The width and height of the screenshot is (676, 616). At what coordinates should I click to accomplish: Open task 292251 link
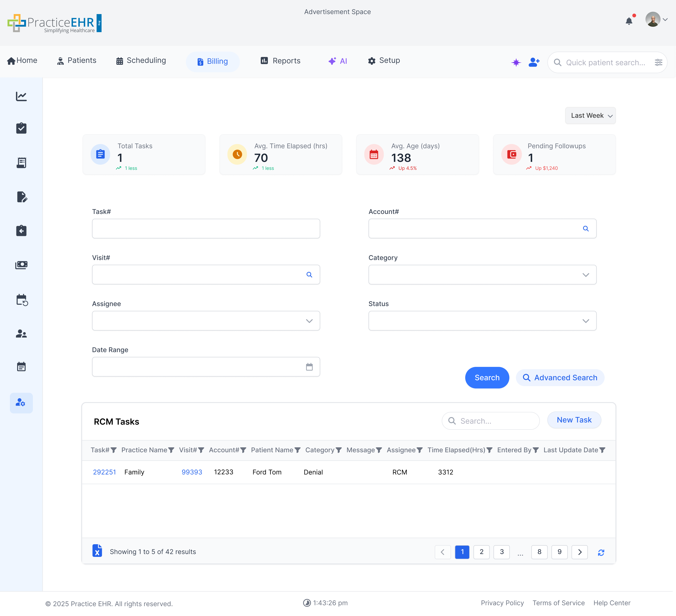coord(104,472)
